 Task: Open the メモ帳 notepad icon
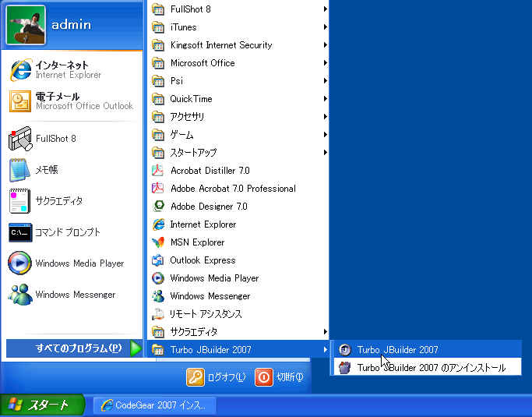(x=20, y=170)
